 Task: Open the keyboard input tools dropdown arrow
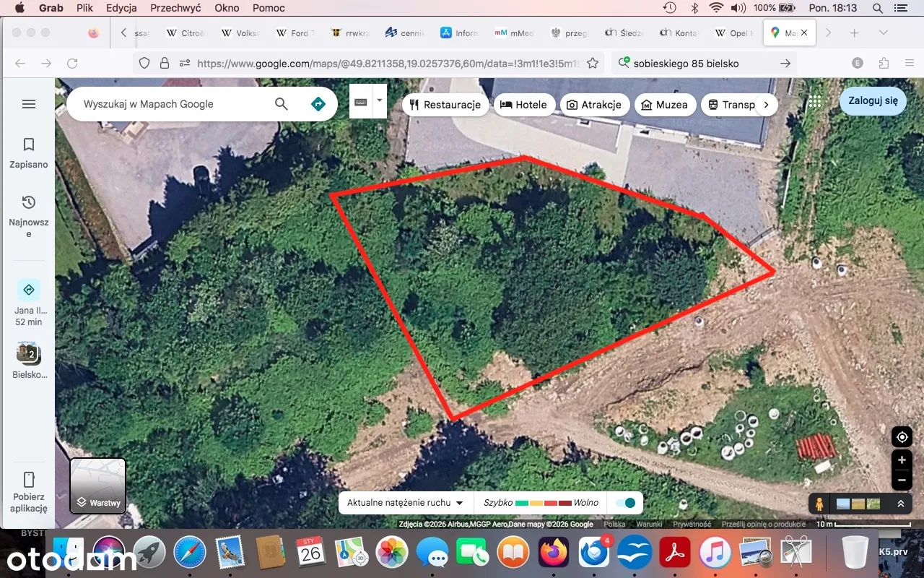(x=380, y=100)
